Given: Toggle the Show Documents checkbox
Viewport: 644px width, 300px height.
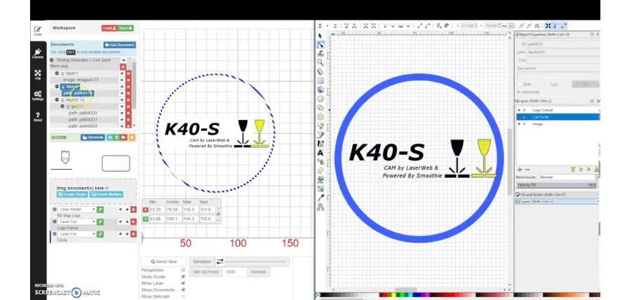Looking at the screenshot, I should pyautogui.click(x=183, y=289).
